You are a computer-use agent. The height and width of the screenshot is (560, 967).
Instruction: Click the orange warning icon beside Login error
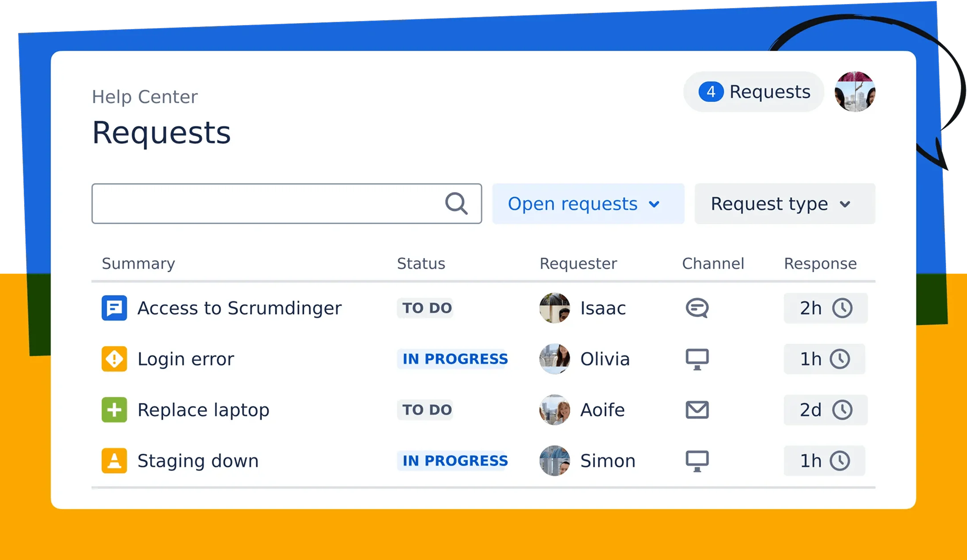[x=114, y=359]
